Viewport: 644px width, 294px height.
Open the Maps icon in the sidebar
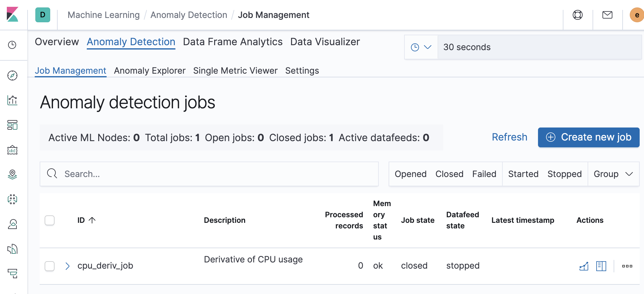tap(12, 175)
